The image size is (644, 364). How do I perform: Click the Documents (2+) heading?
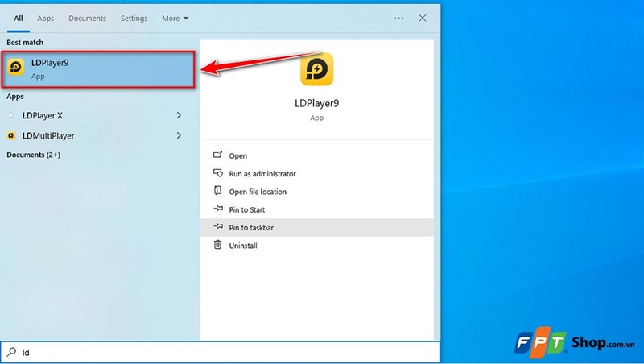[33, 155]
